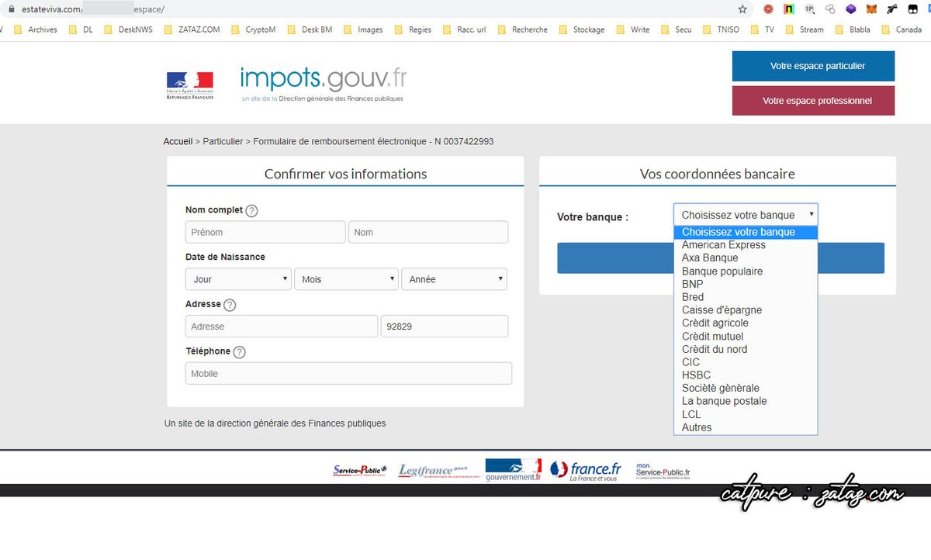
Task: Open the three gray circles extension icon
Action: pyautogui.click(x=830, y=9)
